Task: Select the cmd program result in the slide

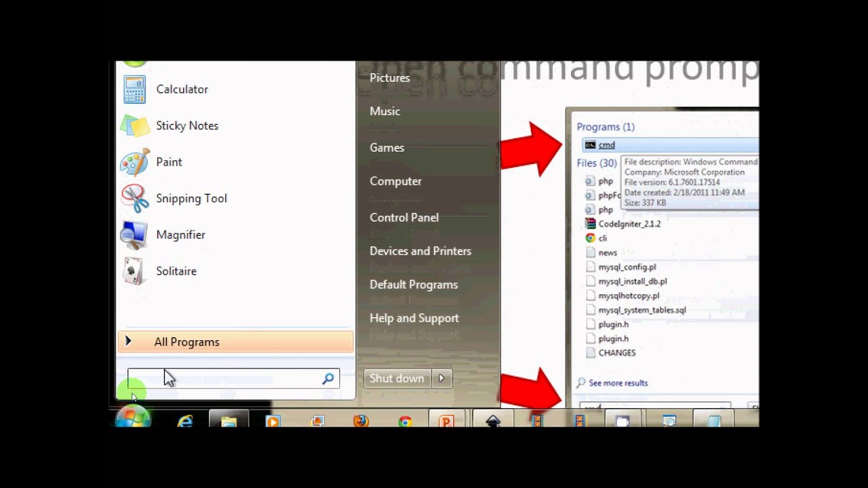Action: (670, 145)
